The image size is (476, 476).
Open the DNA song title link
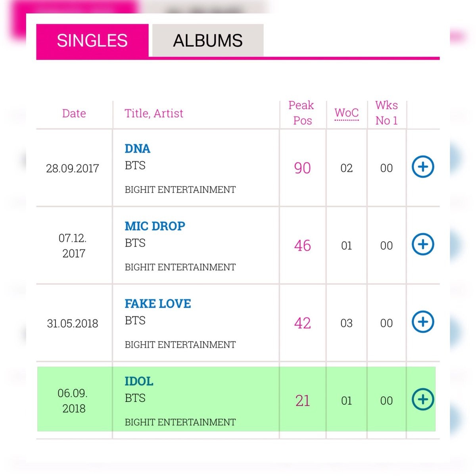137,149
